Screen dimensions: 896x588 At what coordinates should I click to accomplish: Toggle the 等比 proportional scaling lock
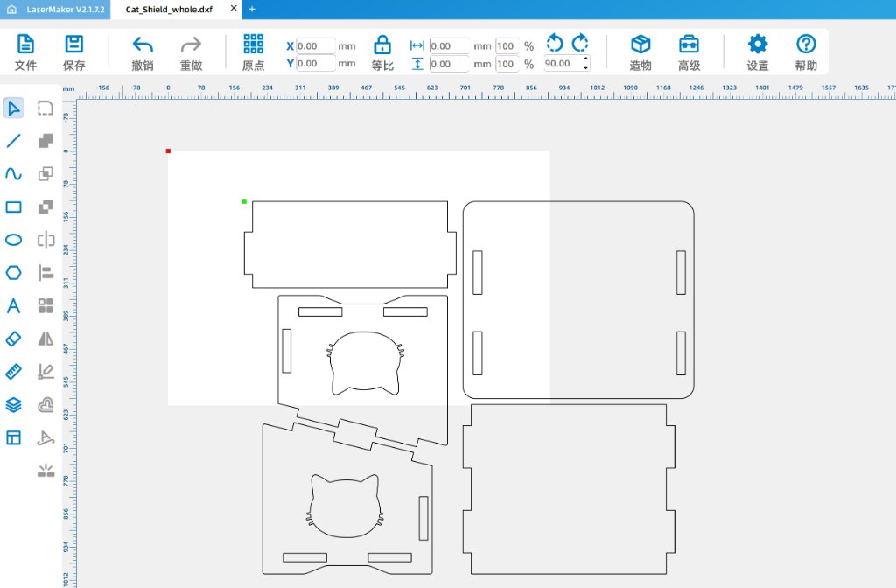(381, 50)
